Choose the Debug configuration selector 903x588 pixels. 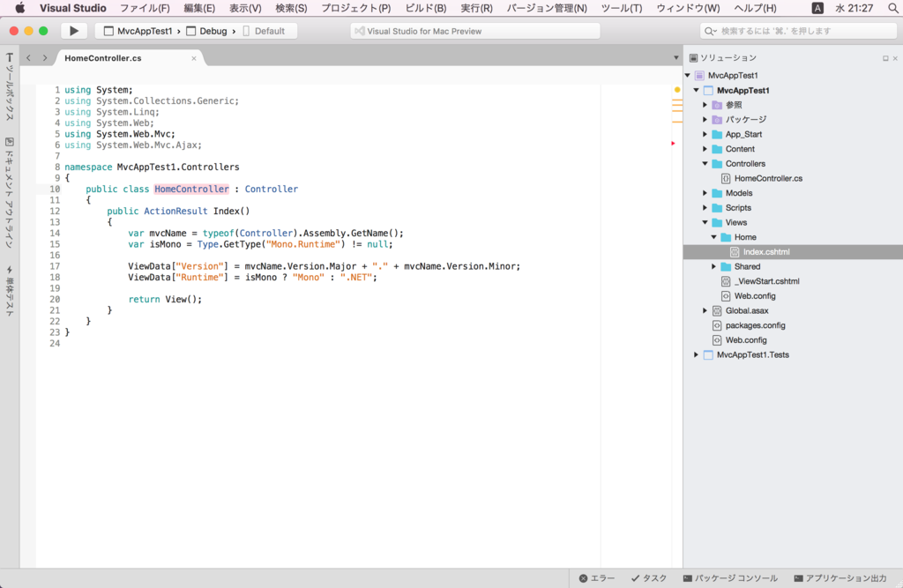click(206, 31)
